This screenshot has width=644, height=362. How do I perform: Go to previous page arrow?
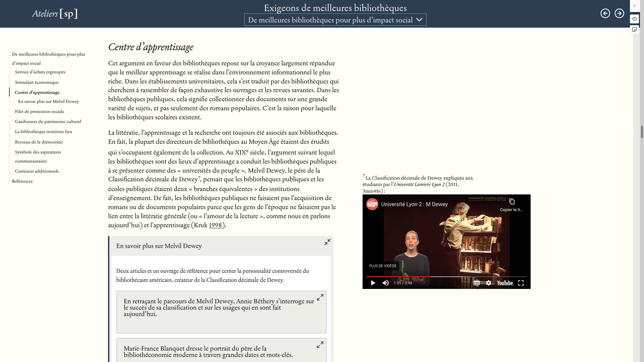coord(605,13)
